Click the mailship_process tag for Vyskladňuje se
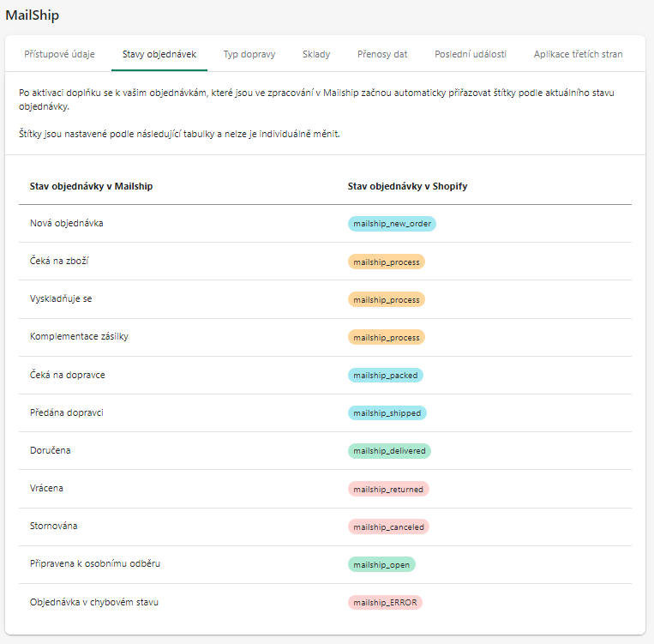Viewport: 654px width, 644px height. pyautogui.click(x=387, y=299)
